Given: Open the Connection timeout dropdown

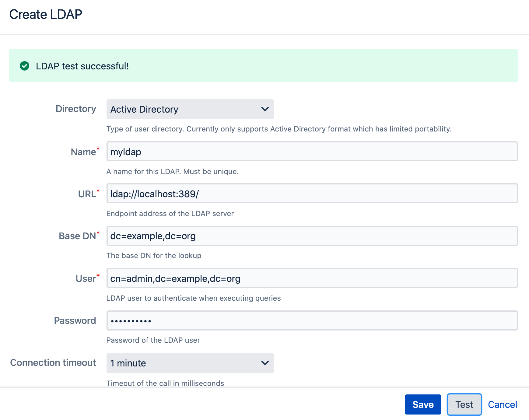Looking at the screenshot, I should click(x=190, y=363).
